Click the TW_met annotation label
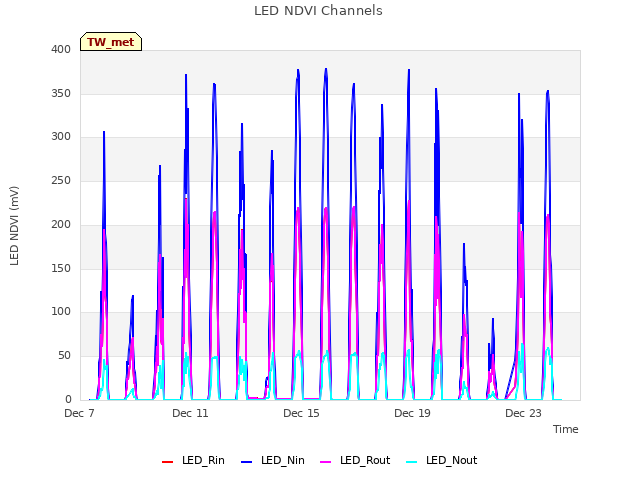640x480 pixels. [111, 42]
